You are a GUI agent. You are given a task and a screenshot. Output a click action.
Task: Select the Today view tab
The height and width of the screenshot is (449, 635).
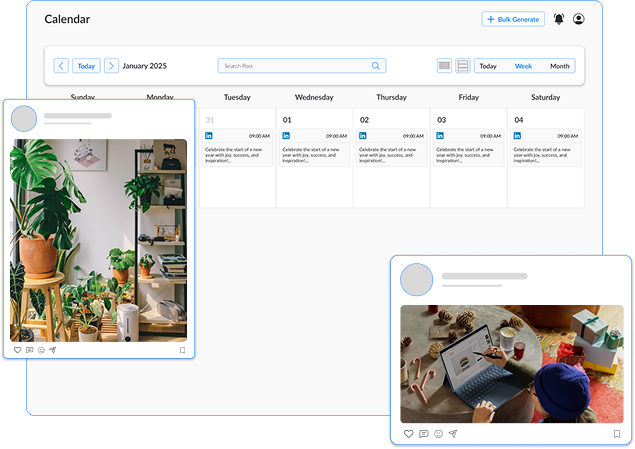[488, 66]
